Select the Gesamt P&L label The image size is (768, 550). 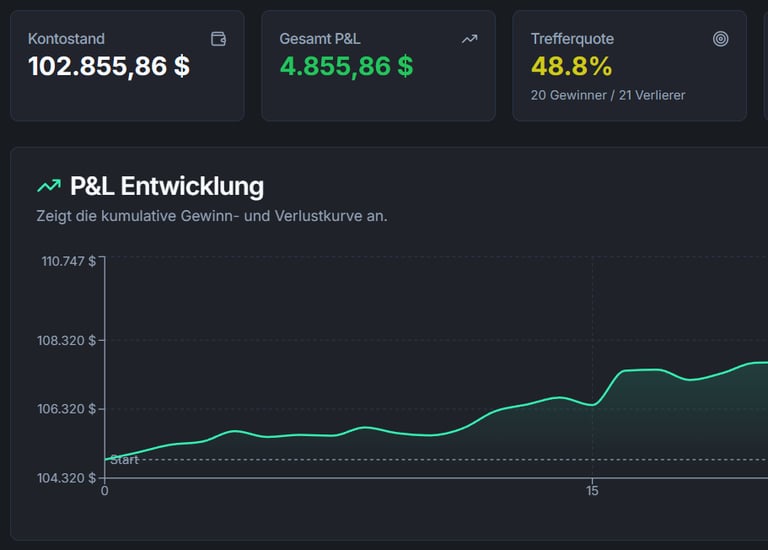pyautogui.click(x=320, y=39)
